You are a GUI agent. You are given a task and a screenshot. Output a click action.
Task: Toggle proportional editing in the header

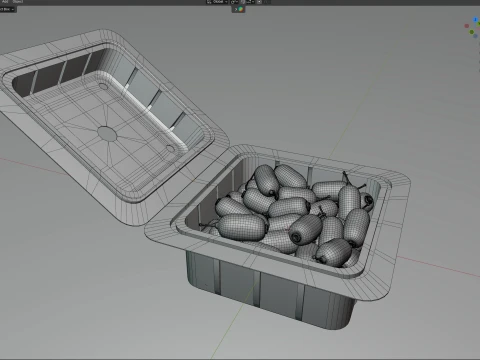click(259, 2)
